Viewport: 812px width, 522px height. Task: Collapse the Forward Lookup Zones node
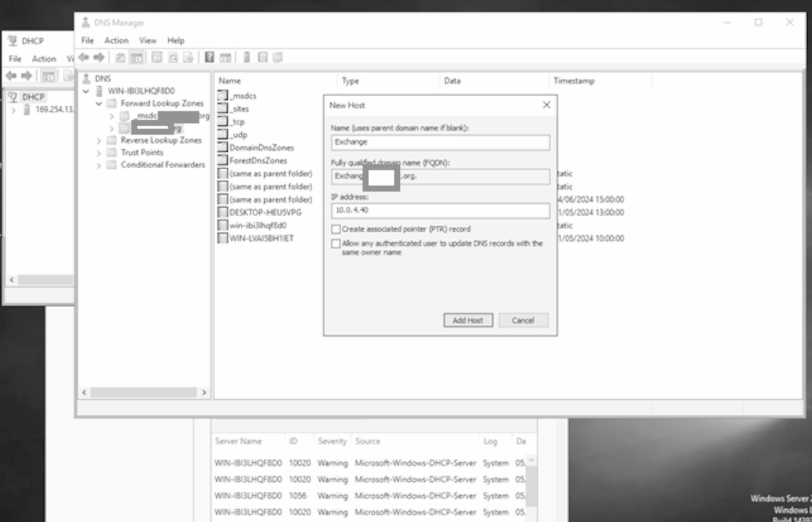tap(99, 104)
